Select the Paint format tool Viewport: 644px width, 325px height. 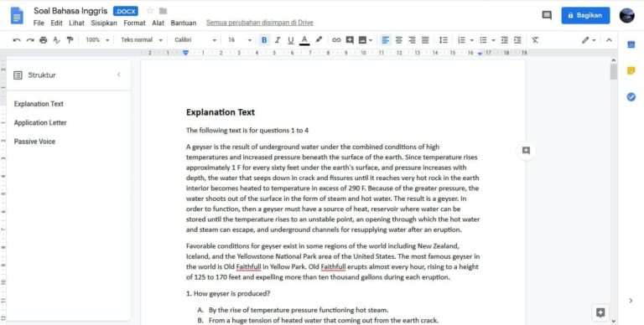pyautogui.click(x=70, y=40)
